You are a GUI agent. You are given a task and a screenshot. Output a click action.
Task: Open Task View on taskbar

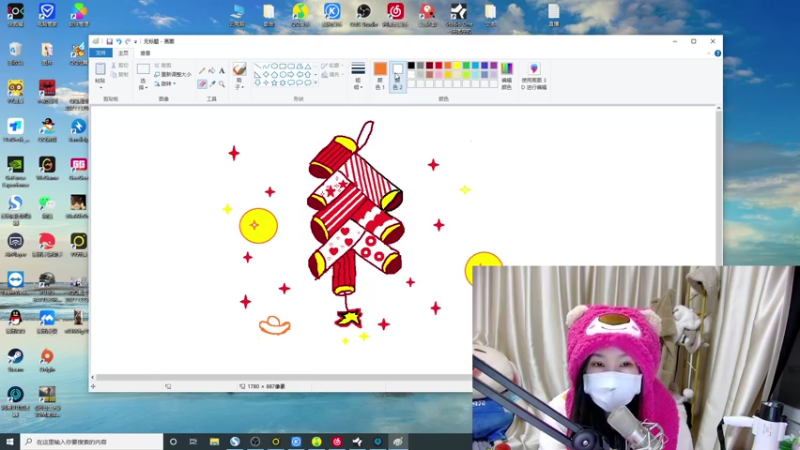(x=193, y=442)
